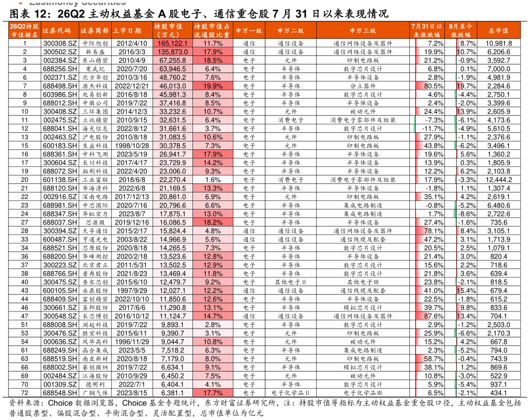
Task: Select stock code 300502.SZ
Action: tap(60, 52)
